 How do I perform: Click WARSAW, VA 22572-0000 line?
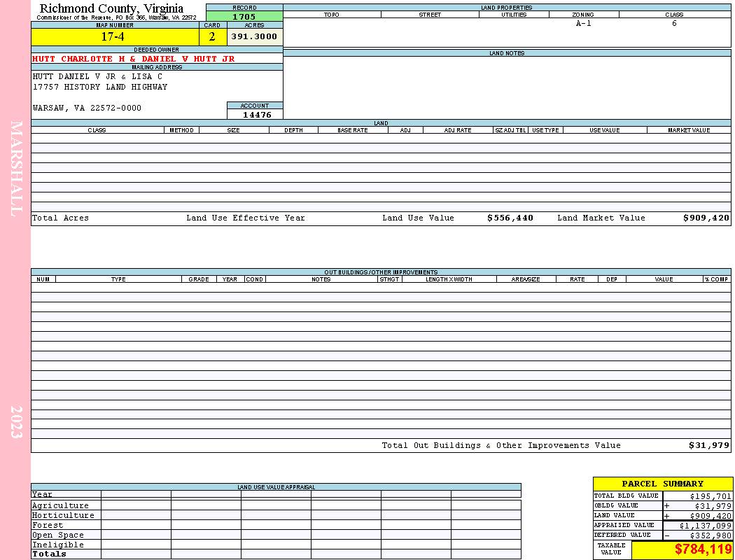87,108
